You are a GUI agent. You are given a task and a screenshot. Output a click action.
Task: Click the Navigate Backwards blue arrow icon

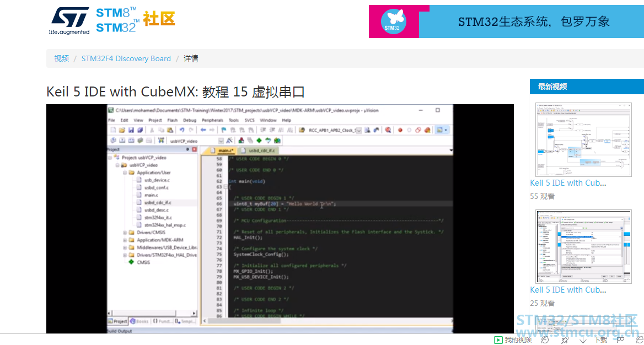point(203,130)
